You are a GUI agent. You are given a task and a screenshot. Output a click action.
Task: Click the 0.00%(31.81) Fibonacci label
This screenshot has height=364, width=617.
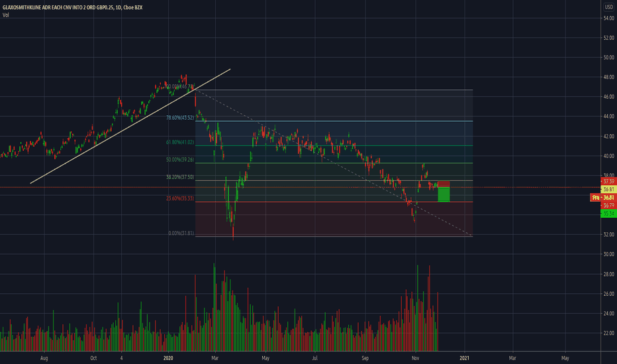point(181,233)
